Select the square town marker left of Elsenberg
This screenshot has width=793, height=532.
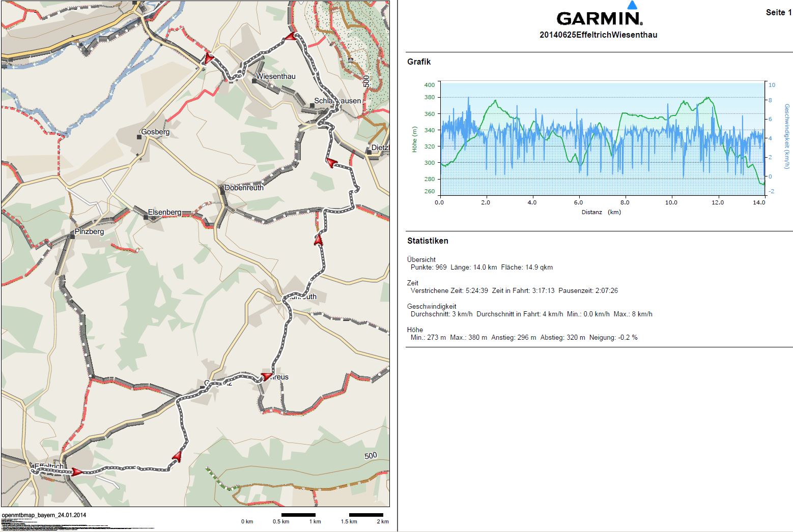(x=146, y=217)
